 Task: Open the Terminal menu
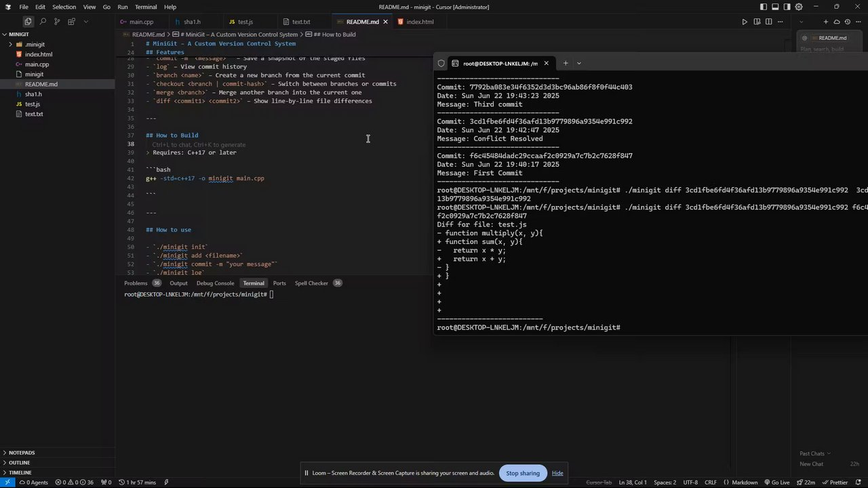tap(146, 7)
